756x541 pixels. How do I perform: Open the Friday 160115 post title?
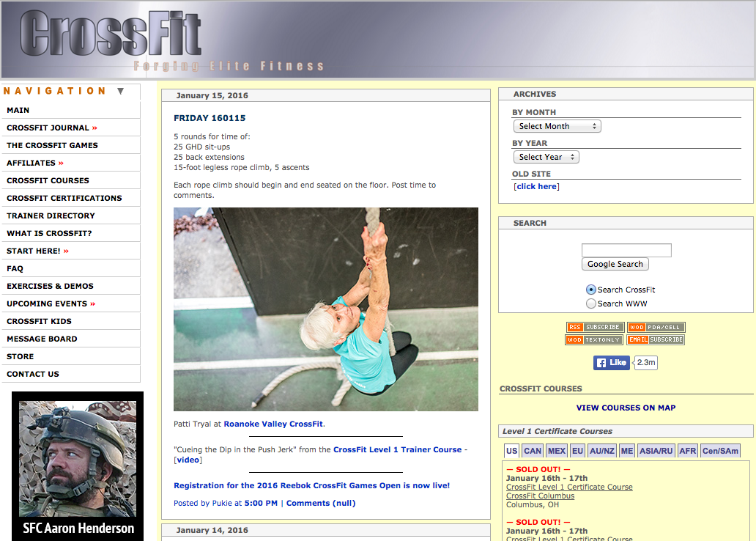coord(210,118)
